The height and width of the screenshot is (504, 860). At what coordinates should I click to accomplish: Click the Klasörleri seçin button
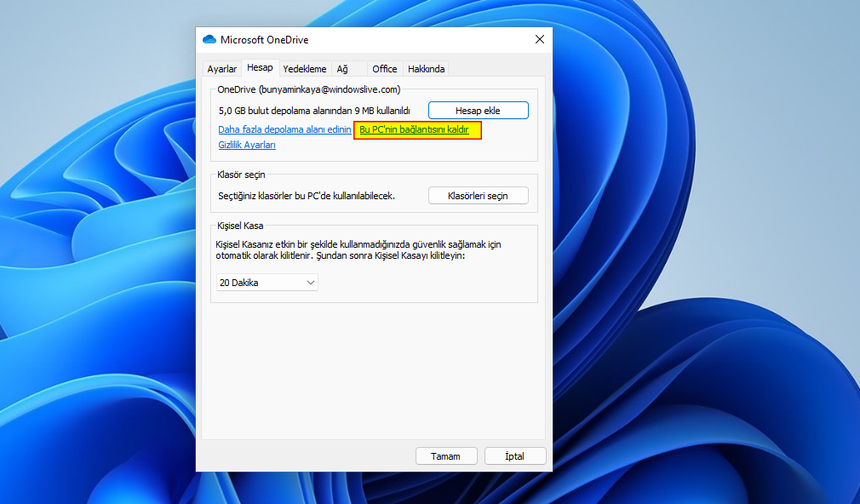478,195
